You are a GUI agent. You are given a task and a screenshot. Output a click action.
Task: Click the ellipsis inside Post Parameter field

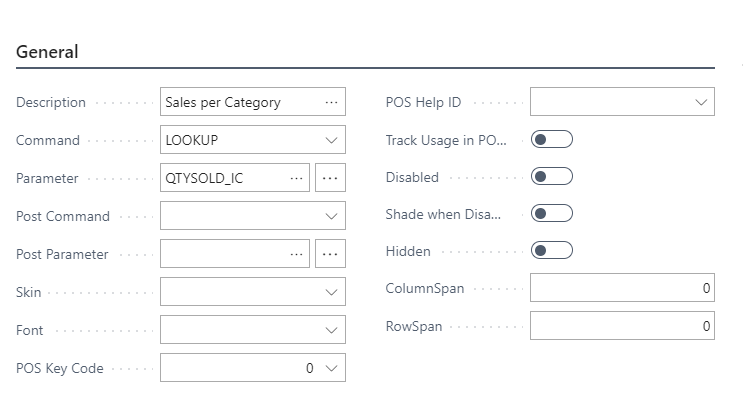[x=296, y=254]
